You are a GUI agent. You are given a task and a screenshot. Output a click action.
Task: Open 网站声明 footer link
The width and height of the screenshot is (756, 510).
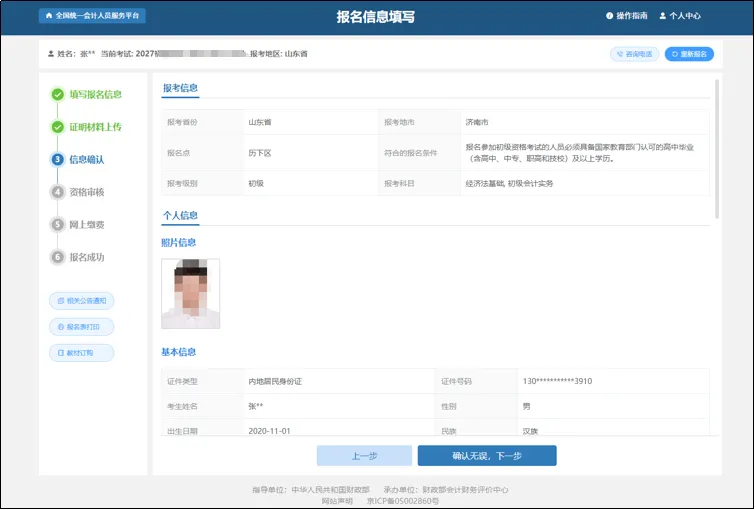point(337,501)
